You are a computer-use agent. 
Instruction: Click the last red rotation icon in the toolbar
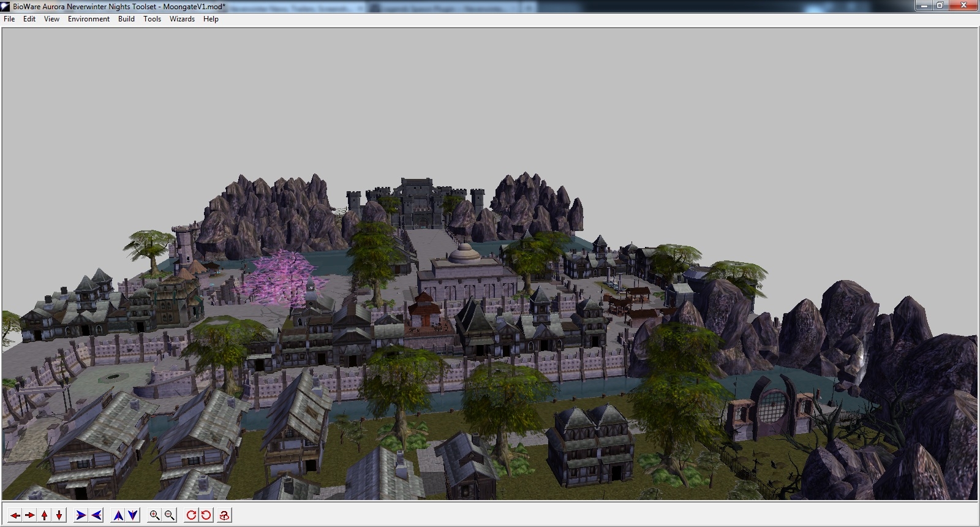pos(224,515)
